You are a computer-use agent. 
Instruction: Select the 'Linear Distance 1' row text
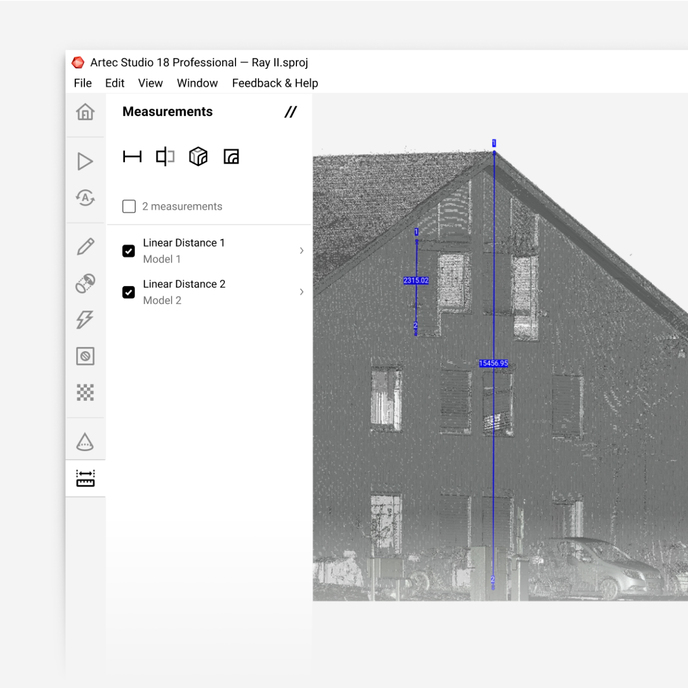(x=184, y=243)
